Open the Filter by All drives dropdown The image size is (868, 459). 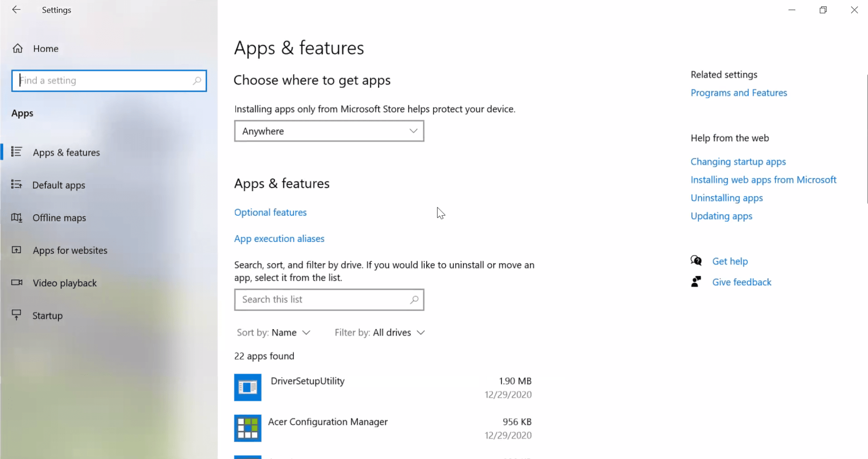pyautogui.click(x=380, y=333)
